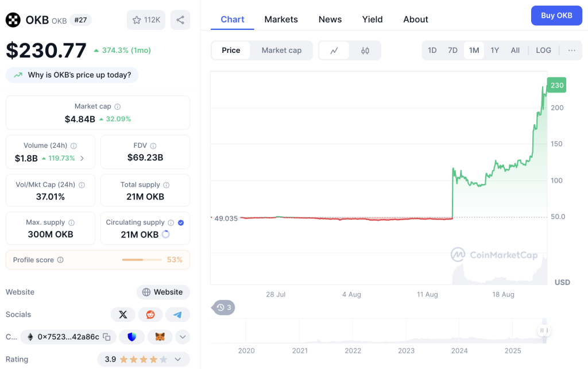Show FDV info tooltip

click(x=153, y=145)
